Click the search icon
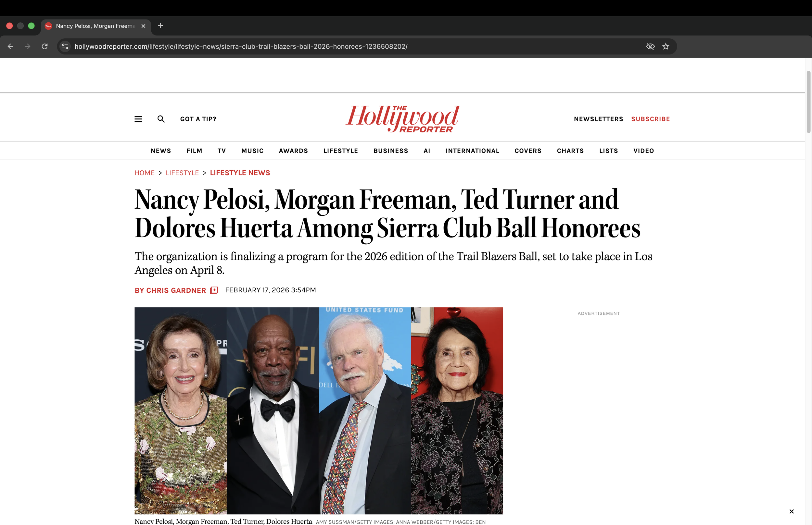This screenshot has width=812, height=525. [x=161, y=119]
